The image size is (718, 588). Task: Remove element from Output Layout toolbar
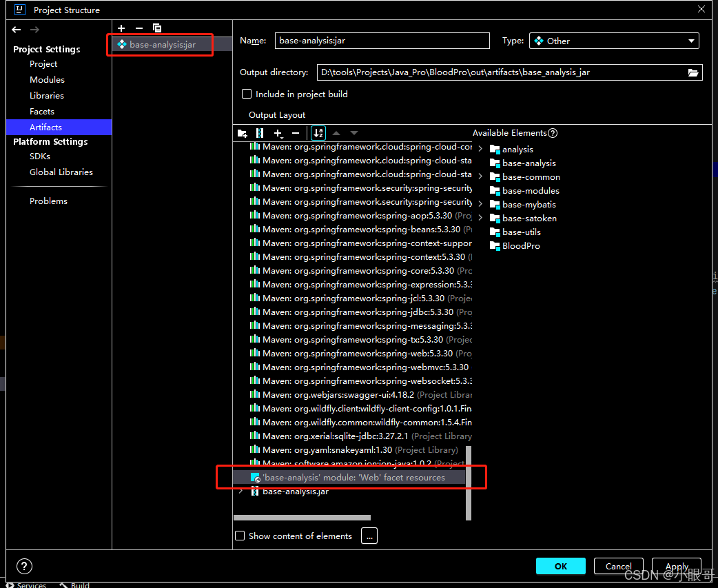click(x=296, y=133)
